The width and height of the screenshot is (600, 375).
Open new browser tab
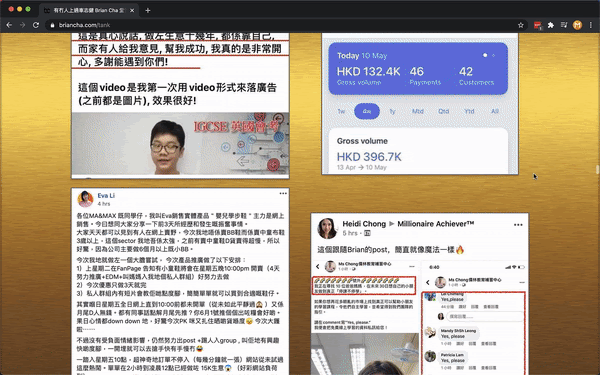coord(148,11)
